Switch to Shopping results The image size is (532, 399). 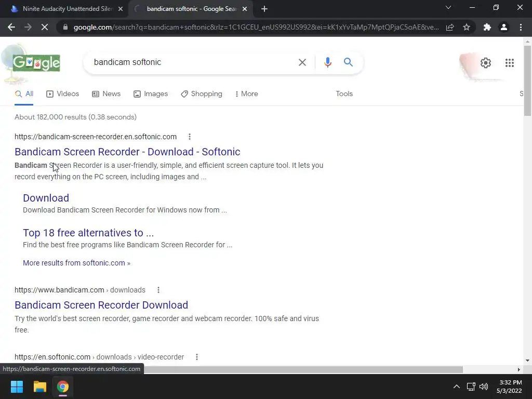[x=202, y=94]
